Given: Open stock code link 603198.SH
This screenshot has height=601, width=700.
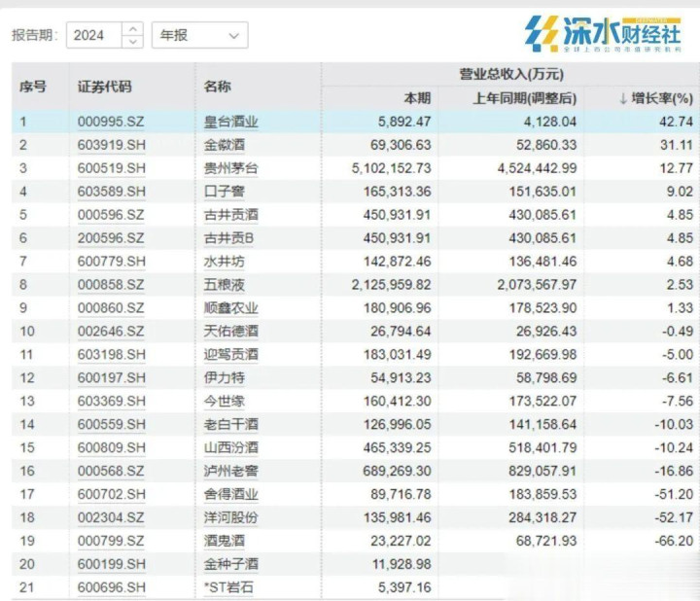Looking at the screenshot, I should (x=111, y=355).
